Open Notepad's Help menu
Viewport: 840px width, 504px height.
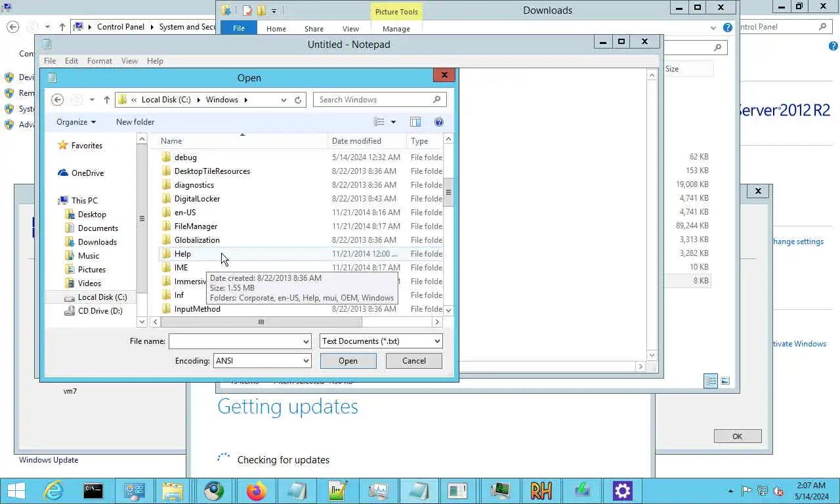point(155,61)
